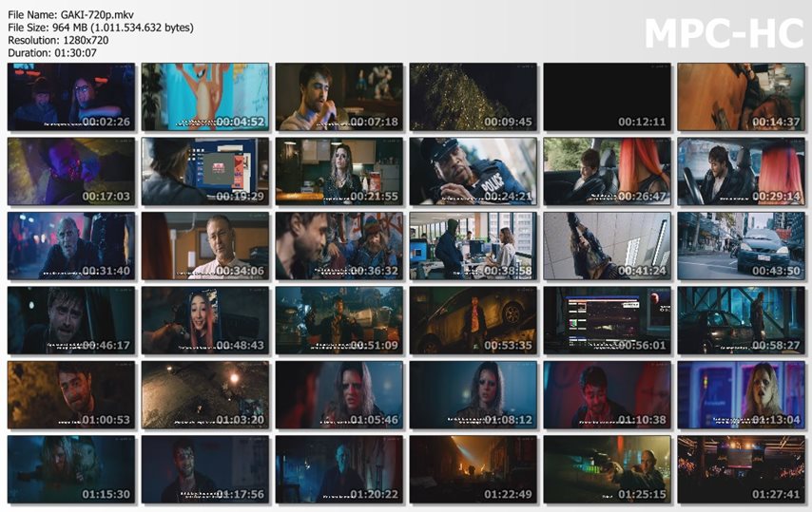This screenshot has height=512, width=812.
Task: Select the gunman frame at 01:25:15
Action: (x=608, y=469)
